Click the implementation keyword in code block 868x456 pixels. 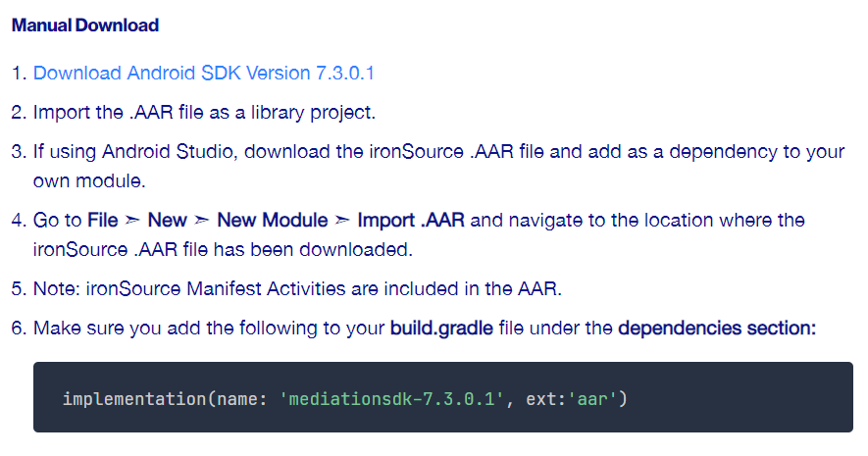pyautogui.click(x=127, y=399)
